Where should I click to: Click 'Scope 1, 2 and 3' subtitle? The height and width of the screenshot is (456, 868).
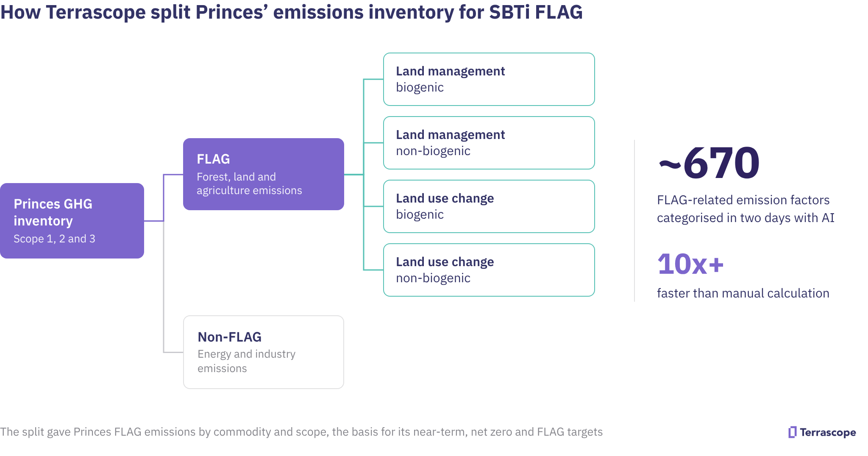(x=54, y=239)
